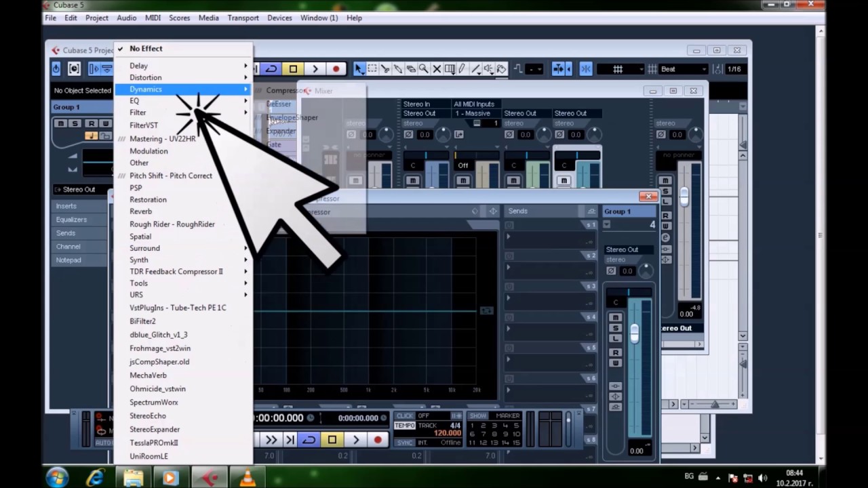Select the Color tool in toolbar
The image size is (868, 488).
[501, 68]
